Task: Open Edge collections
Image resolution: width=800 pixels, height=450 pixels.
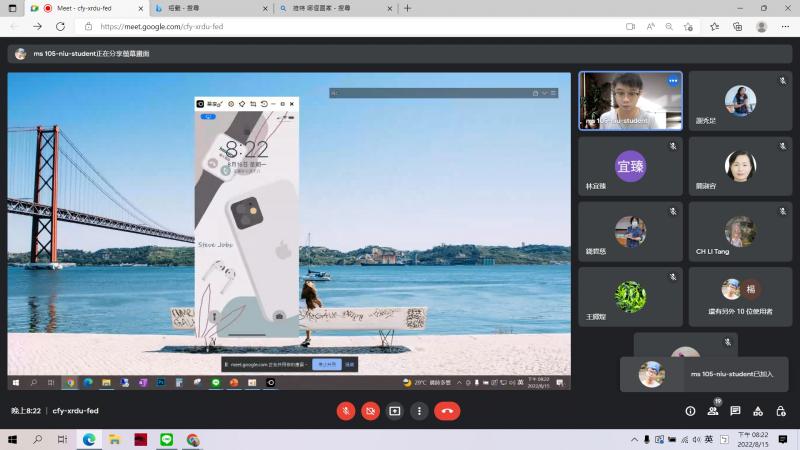Action: [x=737, y=27]
